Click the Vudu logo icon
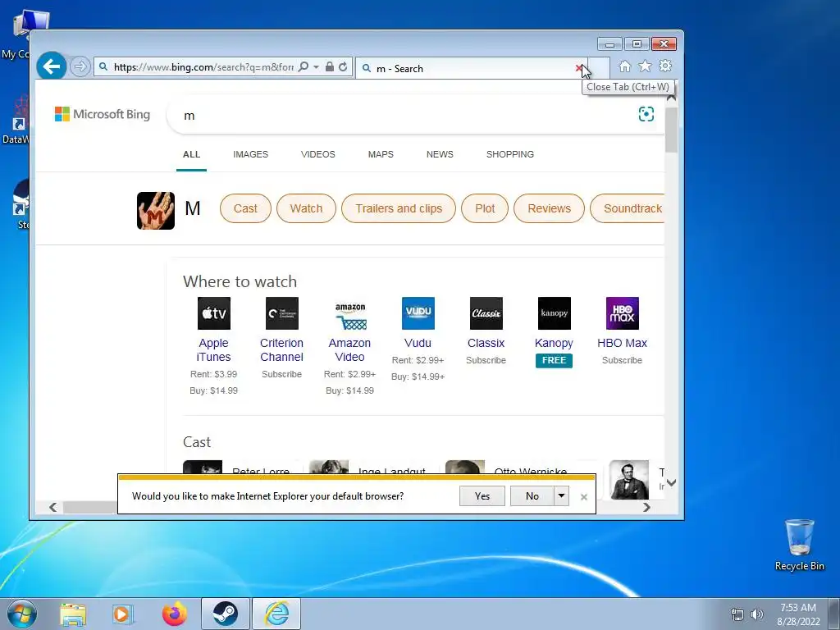This screenshot has width=840, height=630. click(418, 313)
